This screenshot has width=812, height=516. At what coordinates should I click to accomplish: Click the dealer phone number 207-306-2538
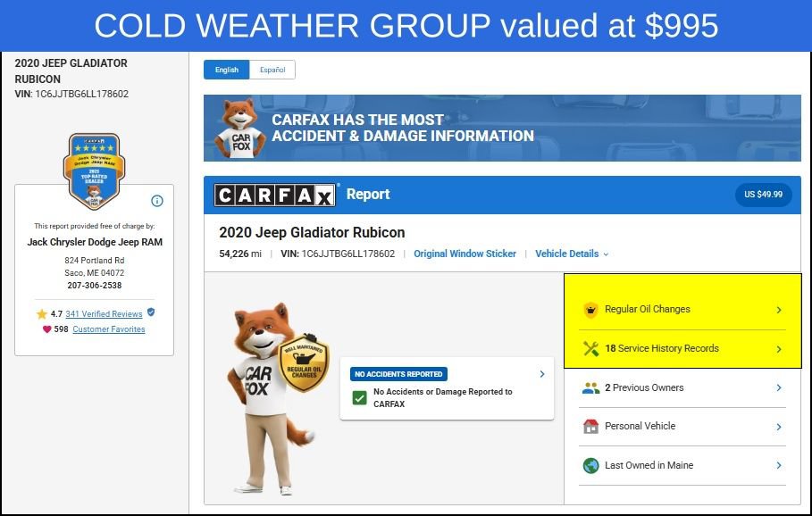click(x=95, y=285)
